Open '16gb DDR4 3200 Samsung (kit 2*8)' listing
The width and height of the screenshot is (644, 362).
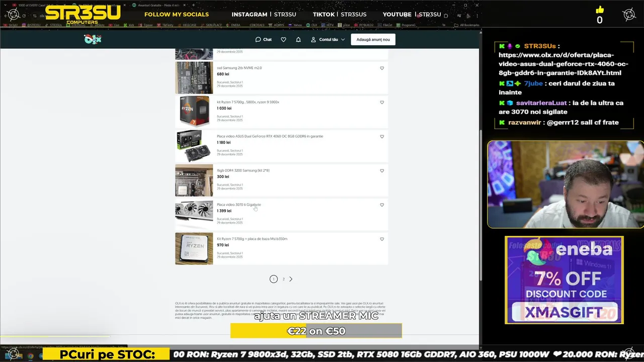[x=243, y=170]
